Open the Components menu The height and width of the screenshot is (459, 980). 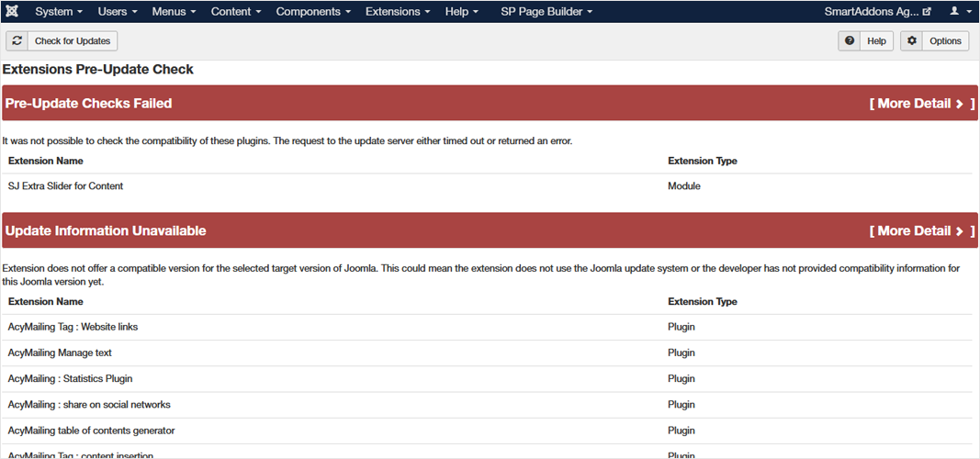pyautogui.click(x=313, y=11)
